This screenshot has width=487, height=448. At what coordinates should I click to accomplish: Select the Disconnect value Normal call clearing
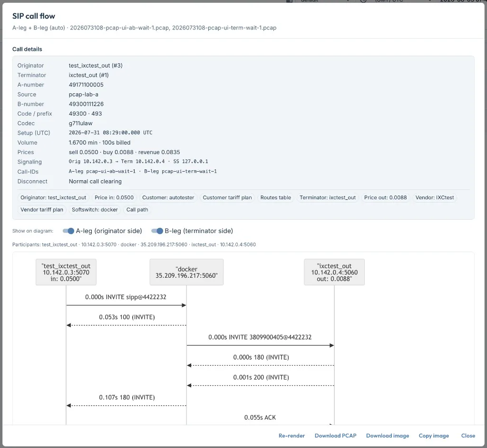click(95, 182)
